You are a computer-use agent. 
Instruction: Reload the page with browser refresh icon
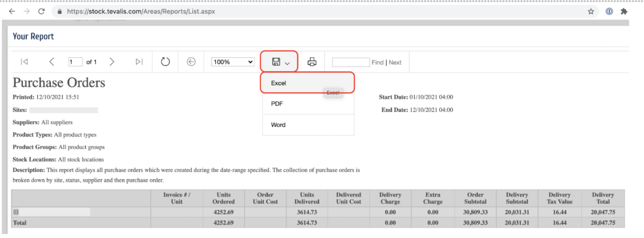pos(41,11)
